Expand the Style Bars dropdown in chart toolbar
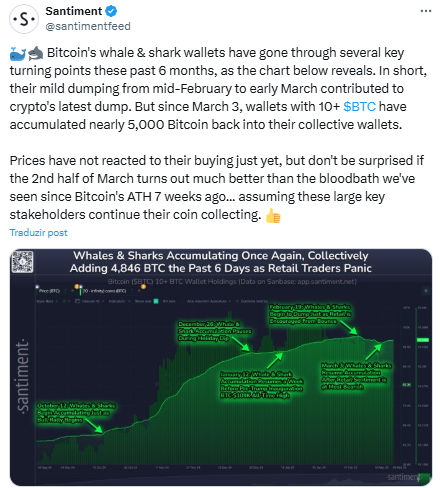Image resolution: width=440 pixels, height=488 pixels. pos(47,301)
